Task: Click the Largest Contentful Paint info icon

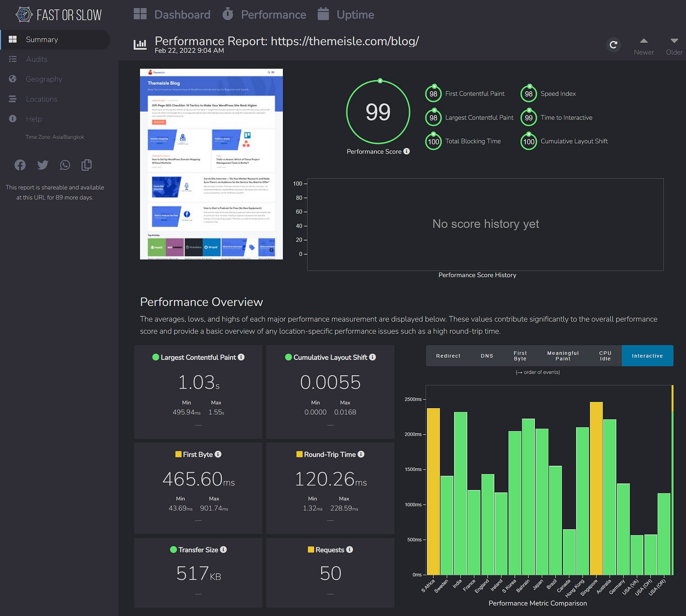Action: (241, 357)
